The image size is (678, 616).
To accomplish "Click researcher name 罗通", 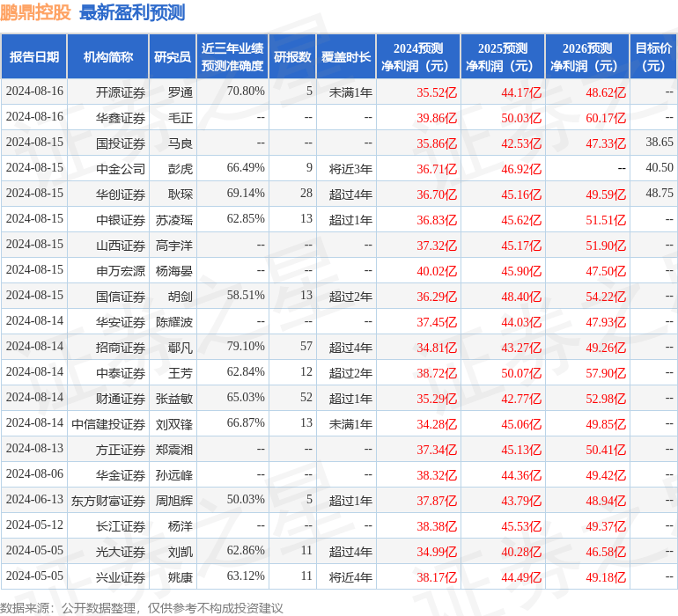I will point(181,92).
